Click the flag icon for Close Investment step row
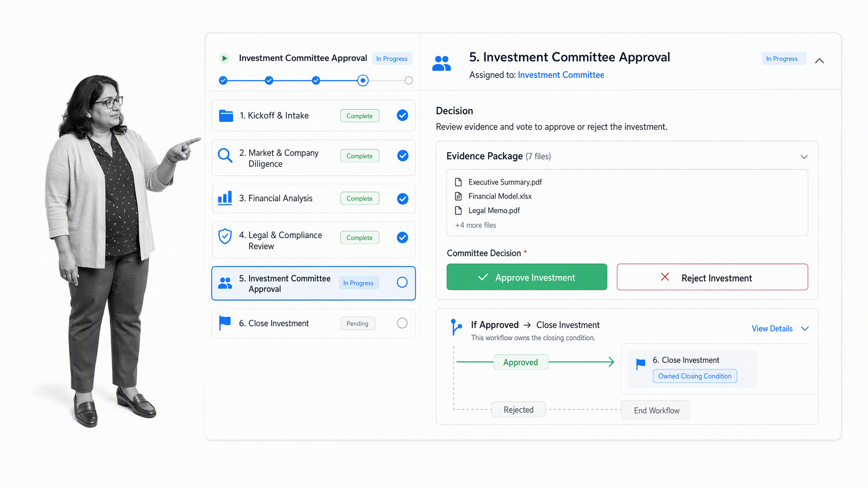 225,323
